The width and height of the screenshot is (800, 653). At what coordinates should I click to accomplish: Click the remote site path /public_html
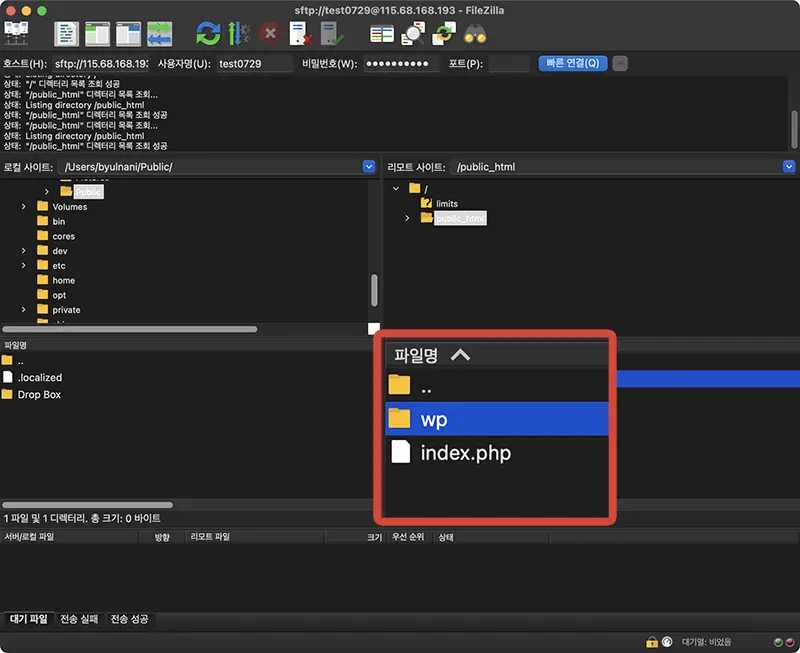coord(486,167)
